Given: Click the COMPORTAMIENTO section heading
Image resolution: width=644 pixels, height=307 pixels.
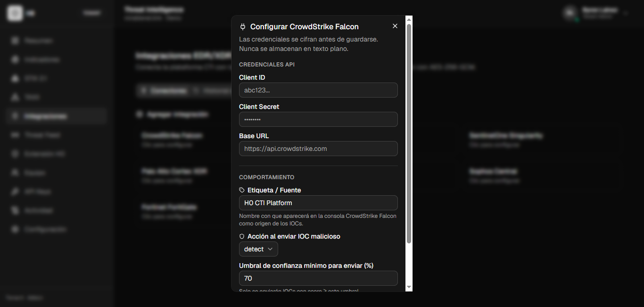Looking at the screenshot, I should 267,177.
